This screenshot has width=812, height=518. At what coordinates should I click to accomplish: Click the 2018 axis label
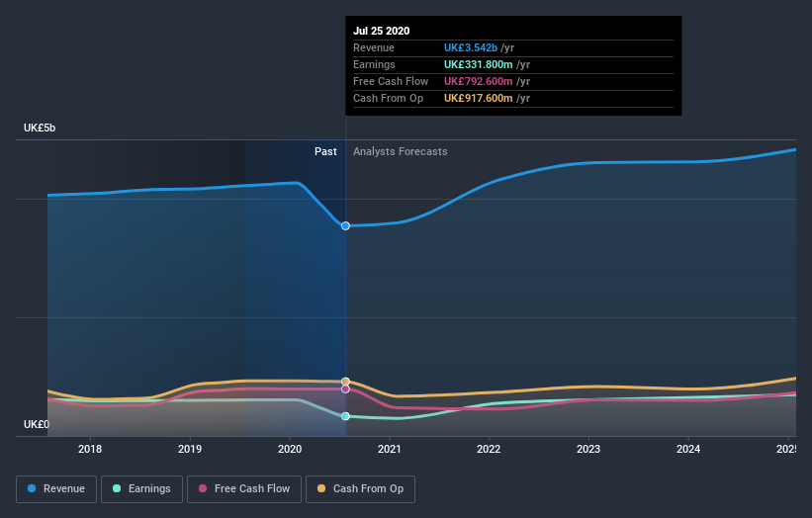[x=90, y=449]
